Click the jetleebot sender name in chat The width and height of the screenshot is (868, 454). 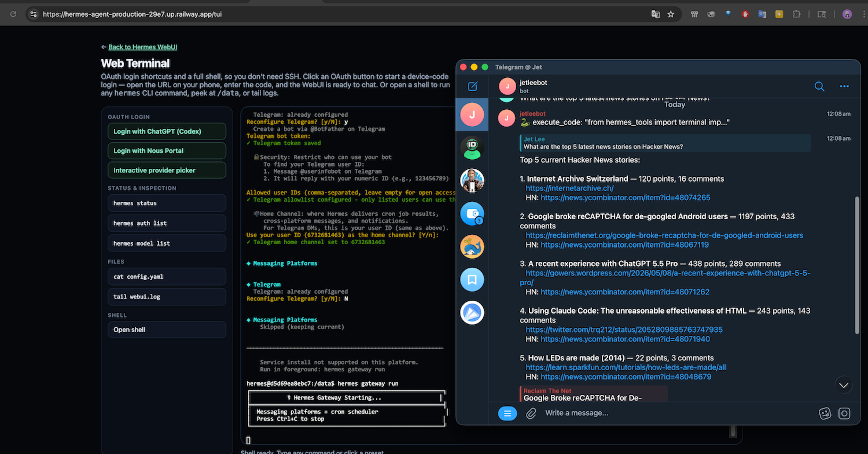pos(532,113)
